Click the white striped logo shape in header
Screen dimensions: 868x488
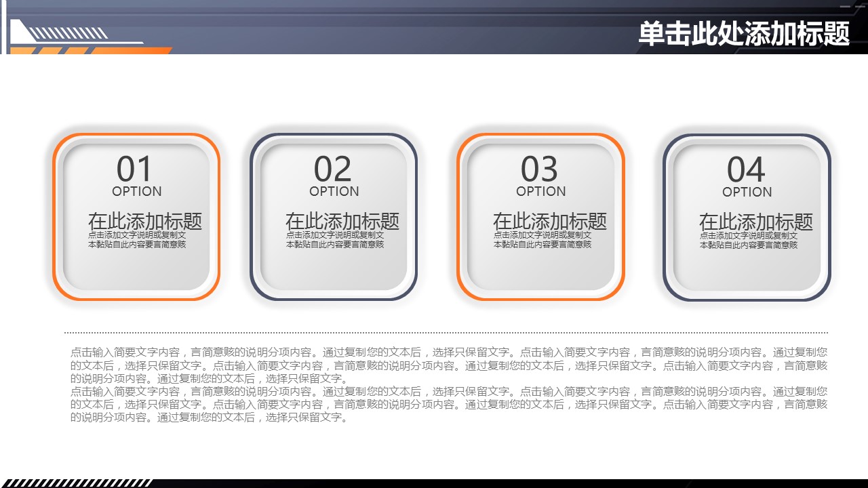tap(68, 33)
